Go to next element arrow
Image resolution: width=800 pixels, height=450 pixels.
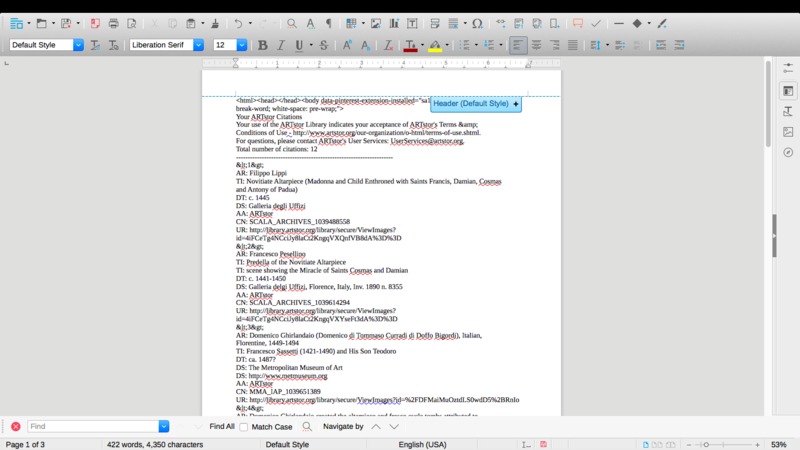394,427
